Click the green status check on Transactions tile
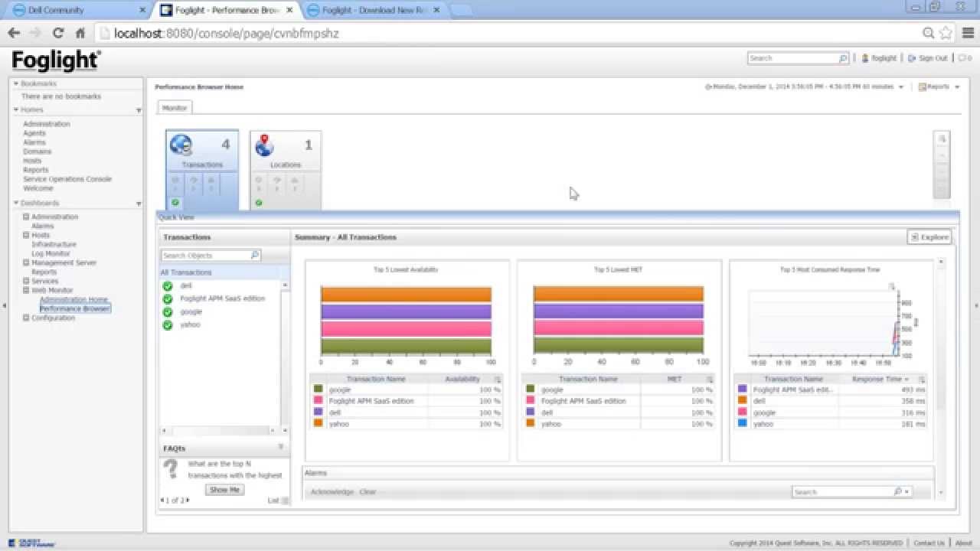 (x=175, y=203)
